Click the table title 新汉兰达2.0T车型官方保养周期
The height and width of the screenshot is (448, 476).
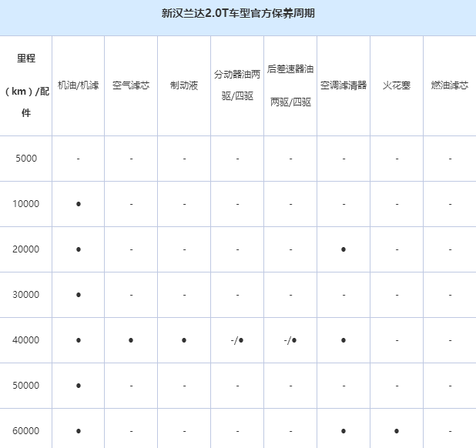coord(237,14)
